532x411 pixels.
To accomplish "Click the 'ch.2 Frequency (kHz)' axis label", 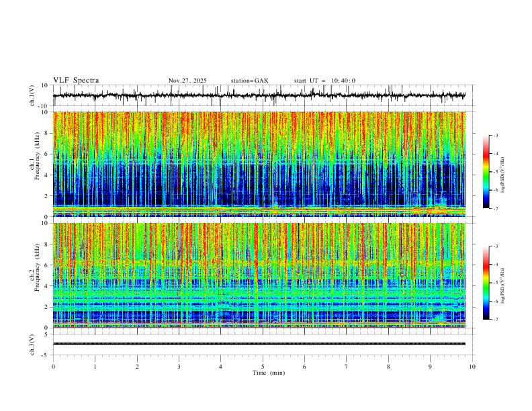I will [35, 266].
